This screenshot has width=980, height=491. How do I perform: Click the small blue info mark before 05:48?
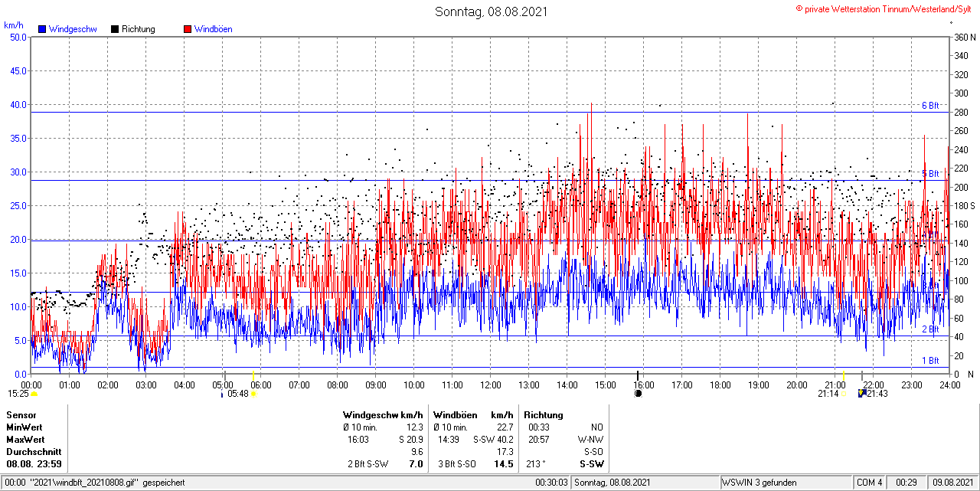point(222,394)
